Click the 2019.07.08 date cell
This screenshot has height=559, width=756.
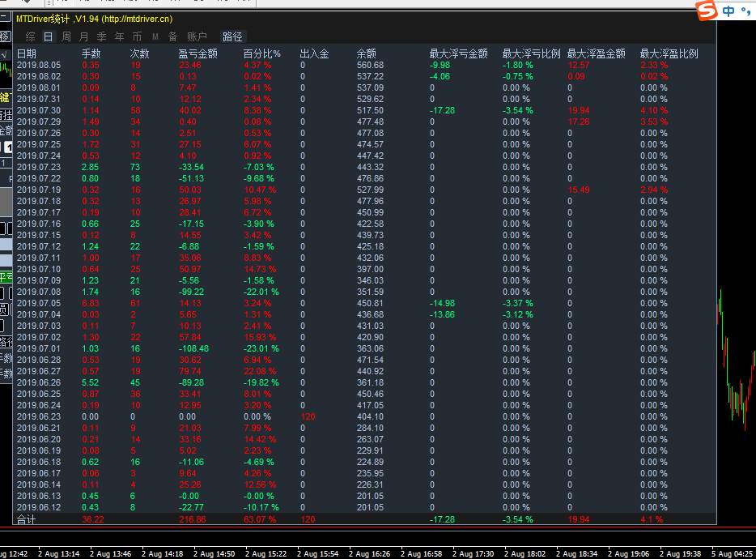click(x=39, y=292)
